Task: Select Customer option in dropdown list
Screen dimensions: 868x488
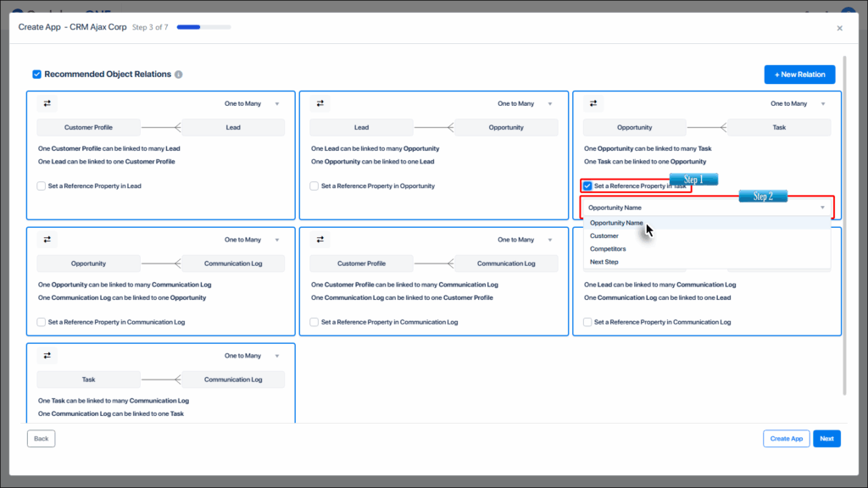Action: pos(707,236)
